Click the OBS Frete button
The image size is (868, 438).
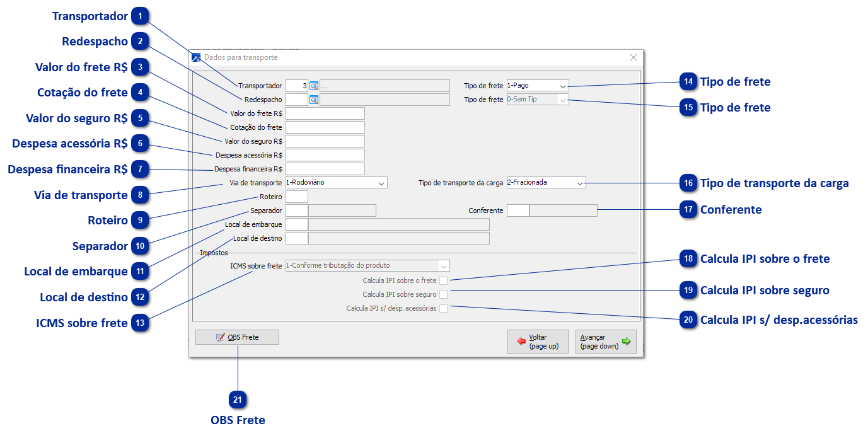[237, 337]
